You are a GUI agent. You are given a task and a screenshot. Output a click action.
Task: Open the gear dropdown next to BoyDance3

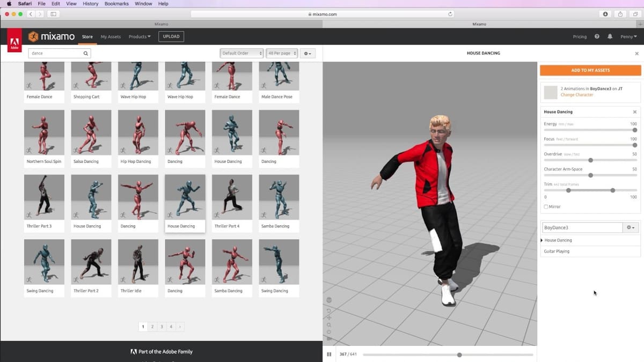(631, 227)
